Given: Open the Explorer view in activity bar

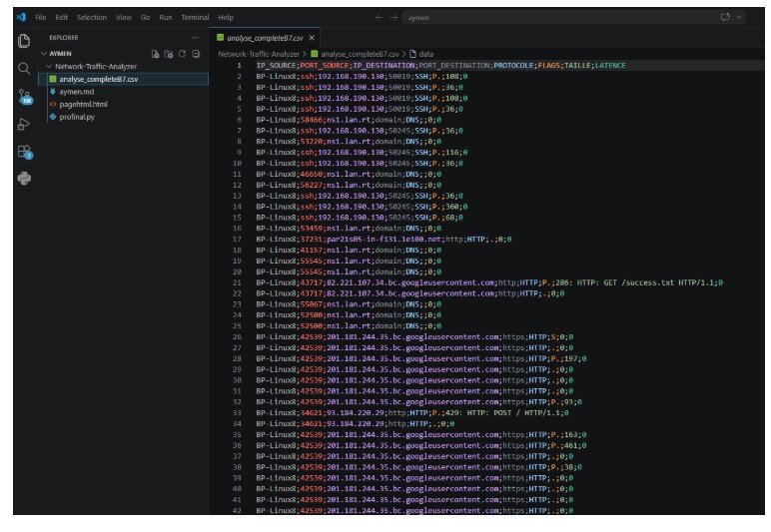Looking at the screenshot, I should (24, 41).
